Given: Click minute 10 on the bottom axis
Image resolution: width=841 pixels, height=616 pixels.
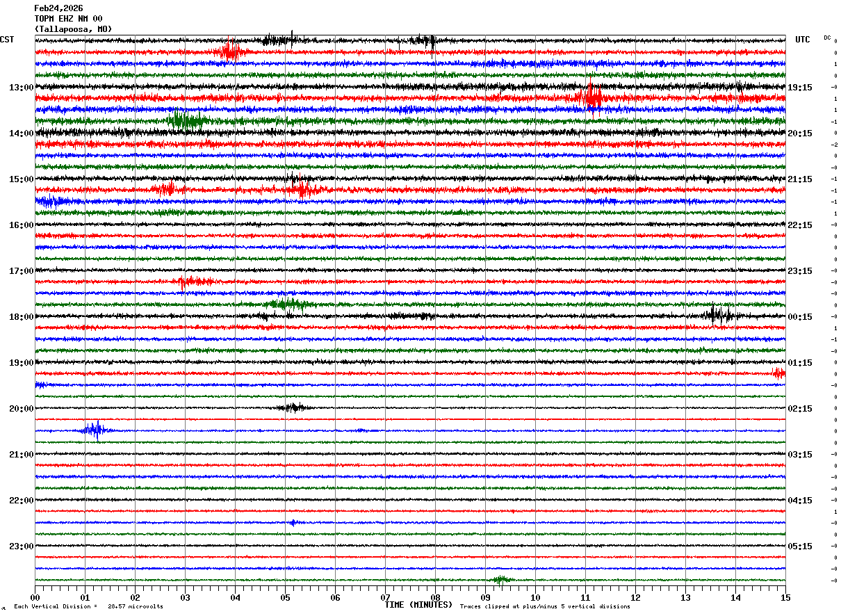Looking at the screenshot, I should [535, 597].
